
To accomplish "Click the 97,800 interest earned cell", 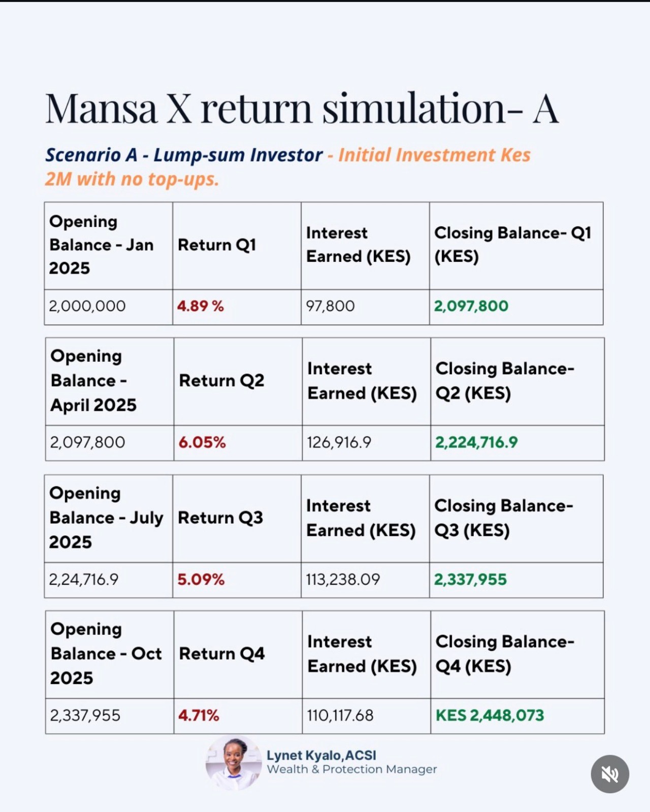I will coord(330,306).
